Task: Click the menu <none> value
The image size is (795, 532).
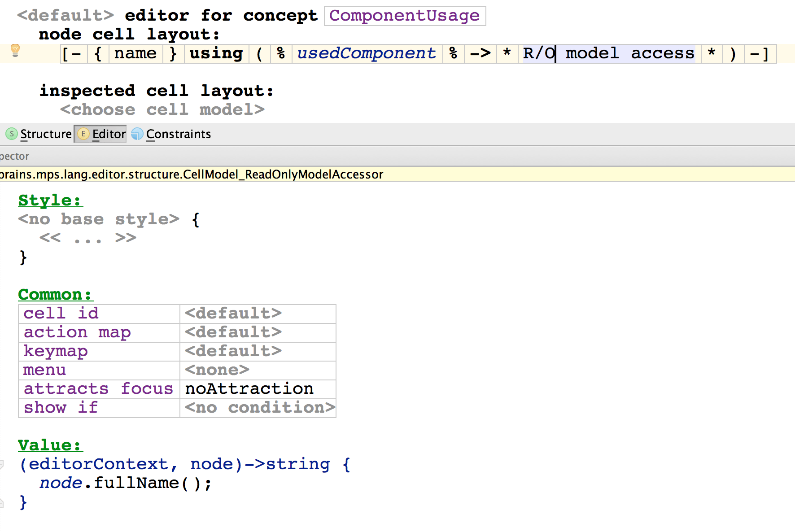Action: tap(217, 370)
